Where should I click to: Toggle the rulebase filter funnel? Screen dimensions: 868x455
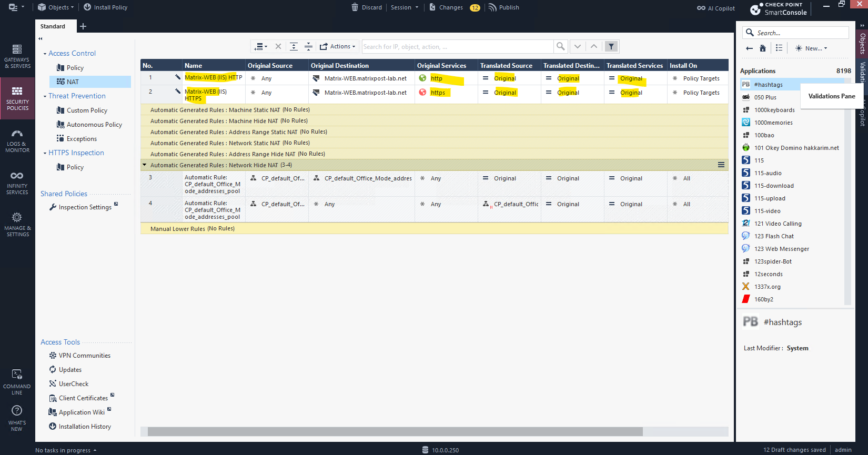coord(611,46)
